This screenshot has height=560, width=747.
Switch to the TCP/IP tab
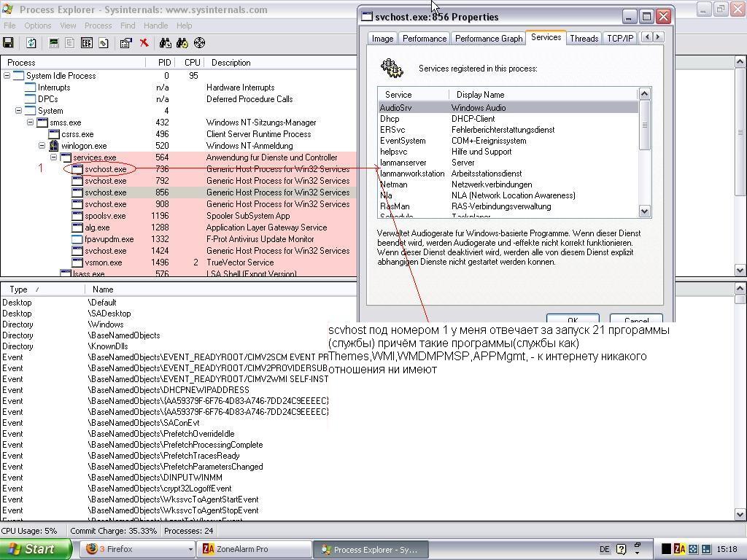(620, 39)
